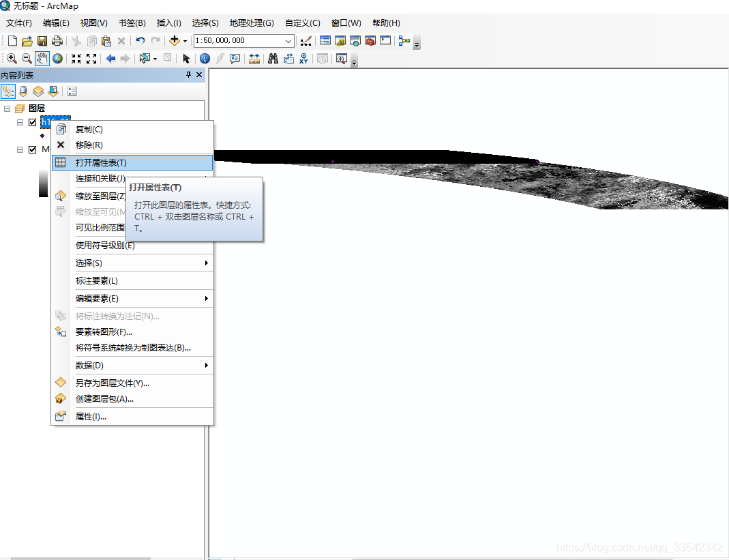Activate the Identify tool
This screenshot has width=729, height=560.
pos(205,59)
